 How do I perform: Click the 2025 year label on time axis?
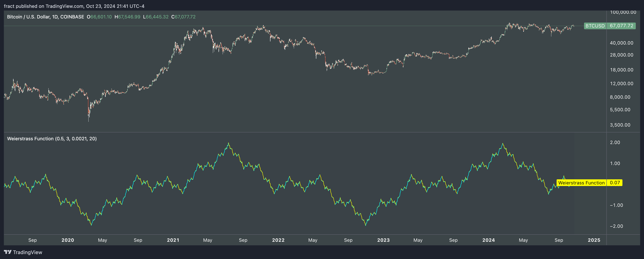(594, 240)
